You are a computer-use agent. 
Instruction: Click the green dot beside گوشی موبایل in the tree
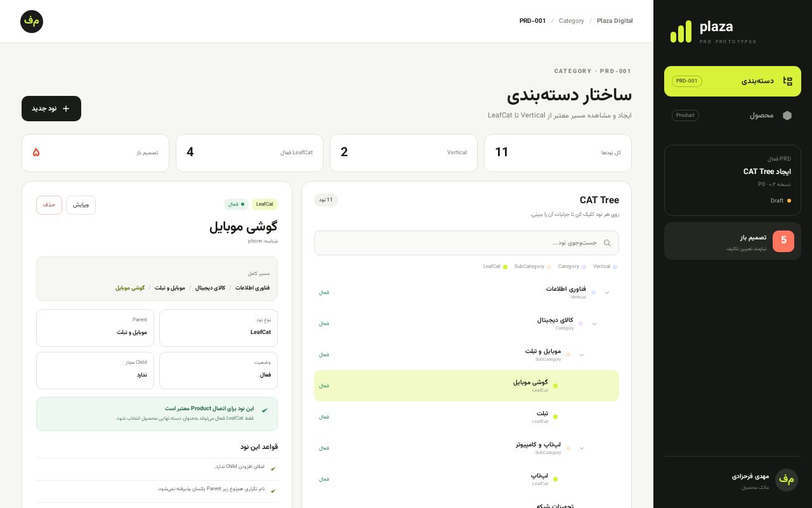pos(556,385)
